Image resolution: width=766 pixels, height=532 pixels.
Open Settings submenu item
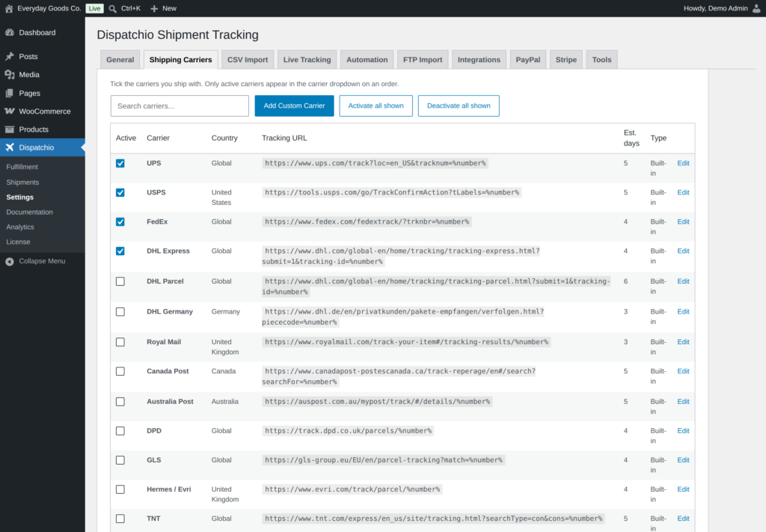click(x=20, y=198)
